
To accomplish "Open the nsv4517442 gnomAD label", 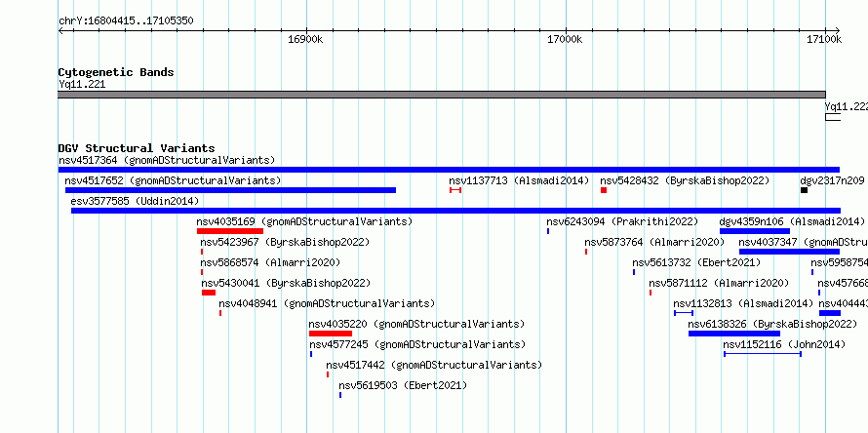I will pos(434,365).
